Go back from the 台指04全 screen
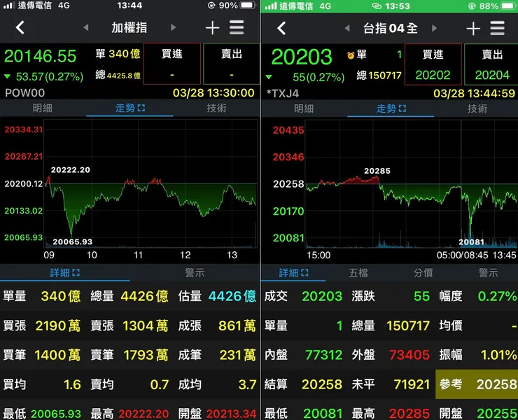The image size is (518, 420). point(281,28)
